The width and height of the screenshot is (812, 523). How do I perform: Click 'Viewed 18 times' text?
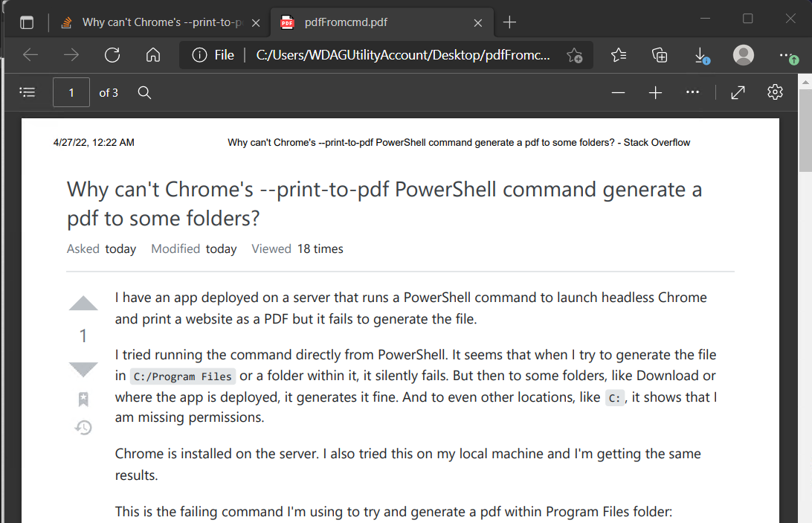[297, 248]
